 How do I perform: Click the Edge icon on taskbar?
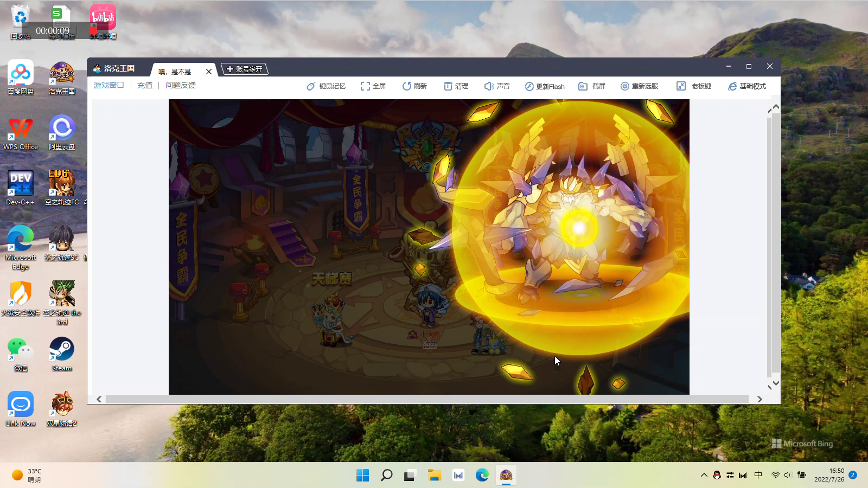pyautogui.click(x=482, y=476)
